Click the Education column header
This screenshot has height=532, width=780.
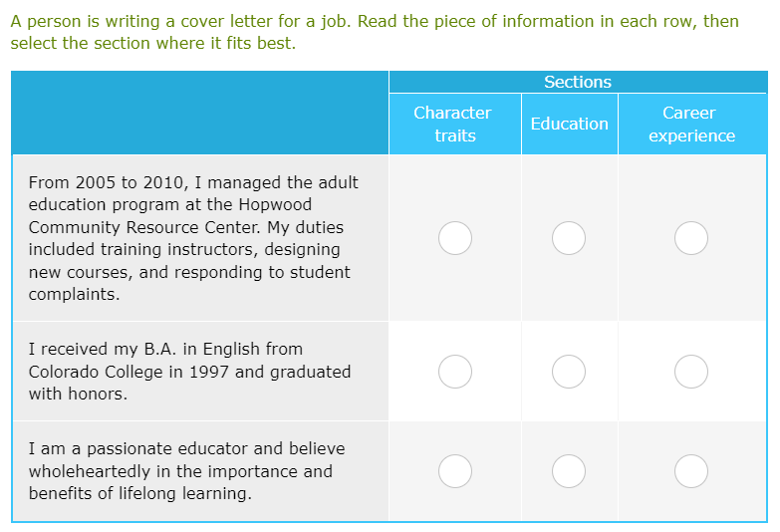coord(569,125)
